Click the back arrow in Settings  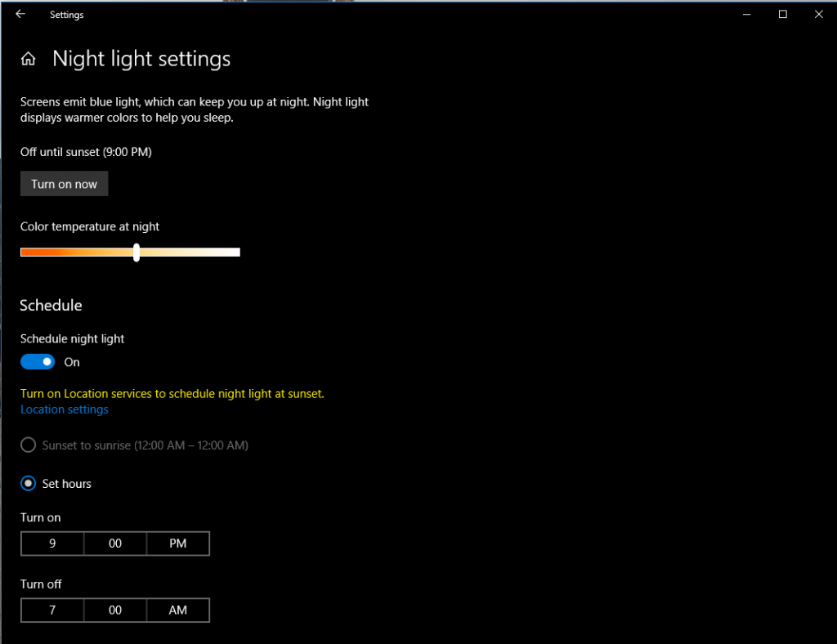coord(20,14)
